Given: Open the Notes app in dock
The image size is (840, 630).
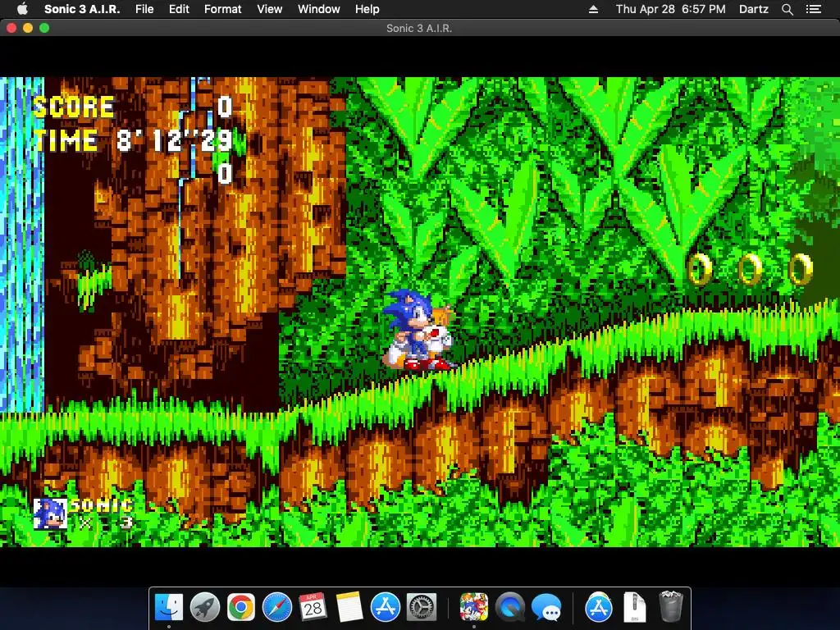Looking at the screenshot, I should [x=349, y=607].
